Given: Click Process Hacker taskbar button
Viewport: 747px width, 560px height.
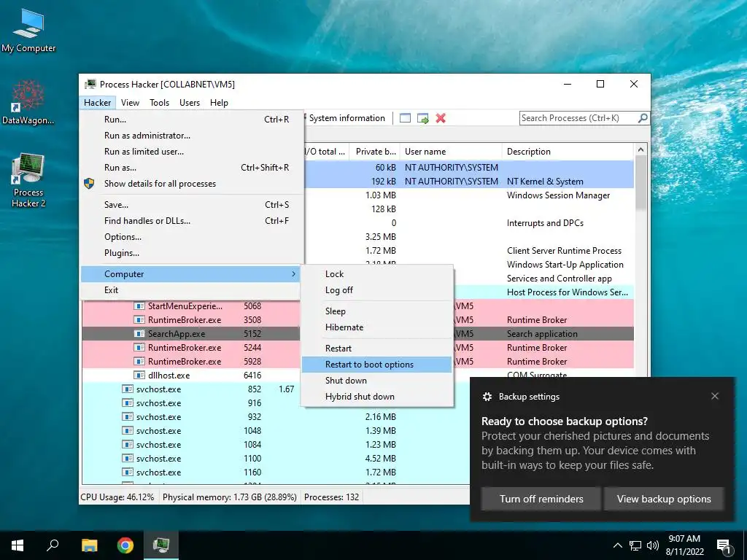Looking at the screenshot, I should (x=161, y=545).
